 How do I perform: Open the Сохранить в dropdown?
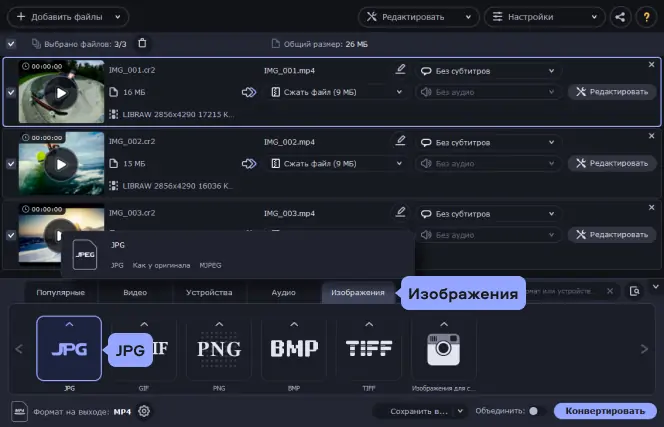point(419,411)
